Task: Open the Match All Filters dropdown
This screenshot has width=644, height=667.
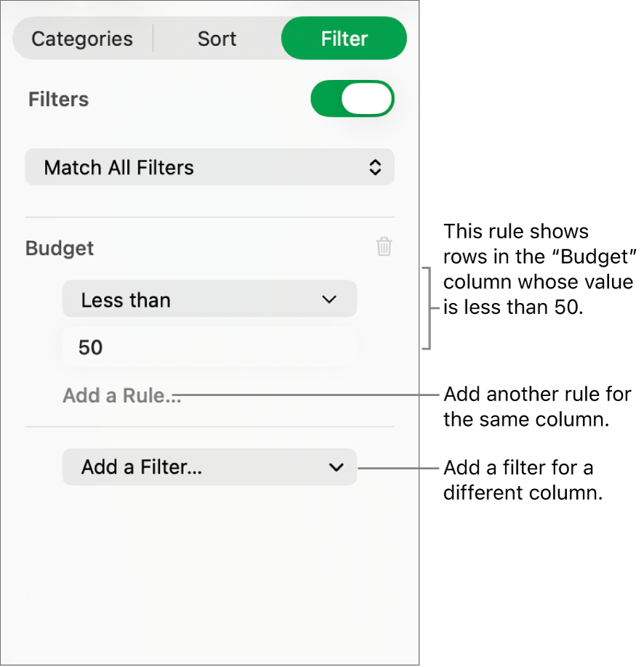Action: 209,167
